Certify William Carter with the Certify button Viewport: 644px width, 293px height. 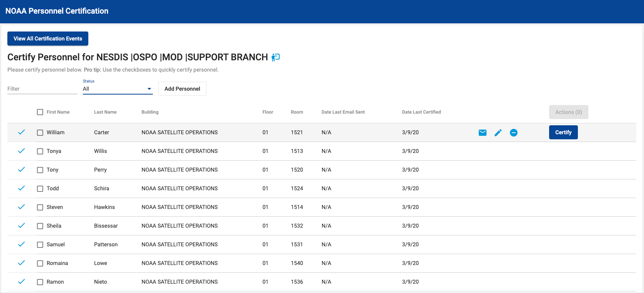pos(563,132)
